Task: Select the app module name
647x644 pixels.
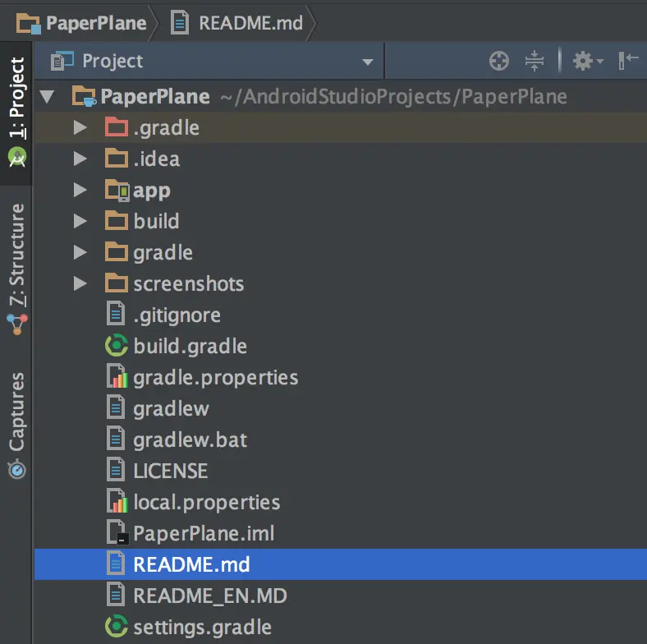Action: [151, 191]
